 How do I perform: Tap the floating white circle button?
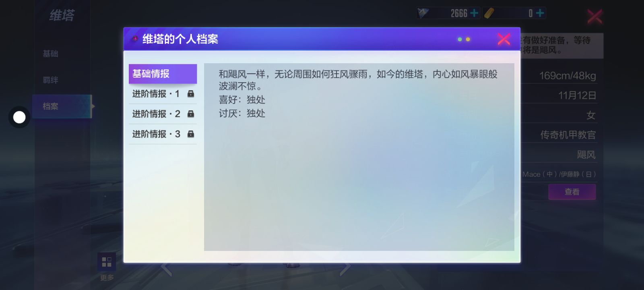coord(19,117)
